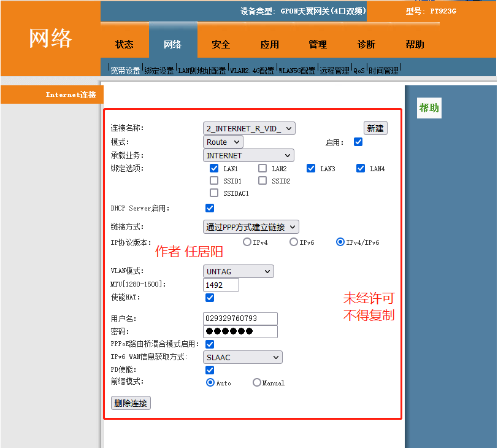The image size is (498, 448).
Task: Open 宽带设置 broadband settings submenu
Action: click(x=126, y=71)
